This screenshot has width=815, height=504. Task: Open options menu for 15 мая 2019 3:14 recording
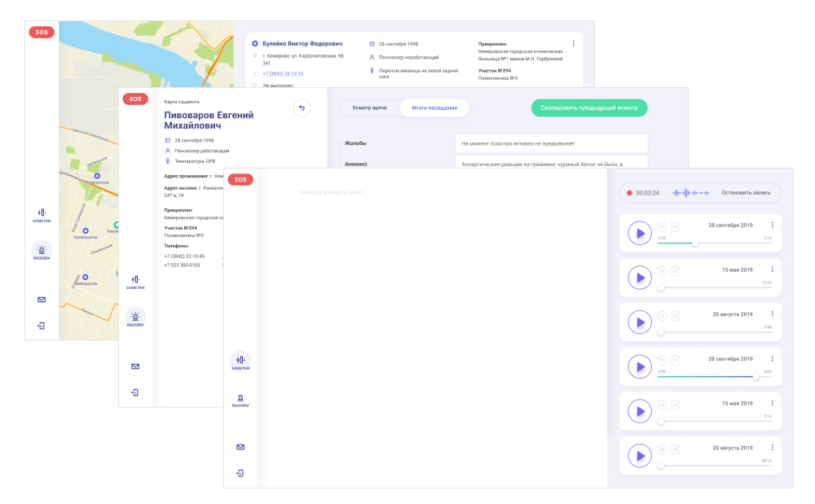(772, 403)
